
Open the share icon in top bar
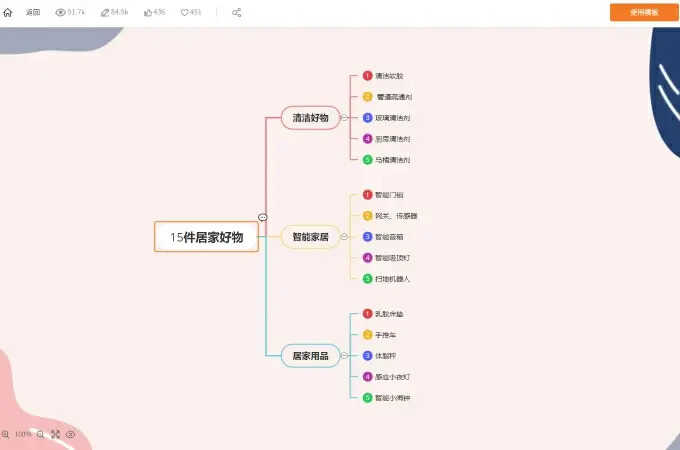236,13
